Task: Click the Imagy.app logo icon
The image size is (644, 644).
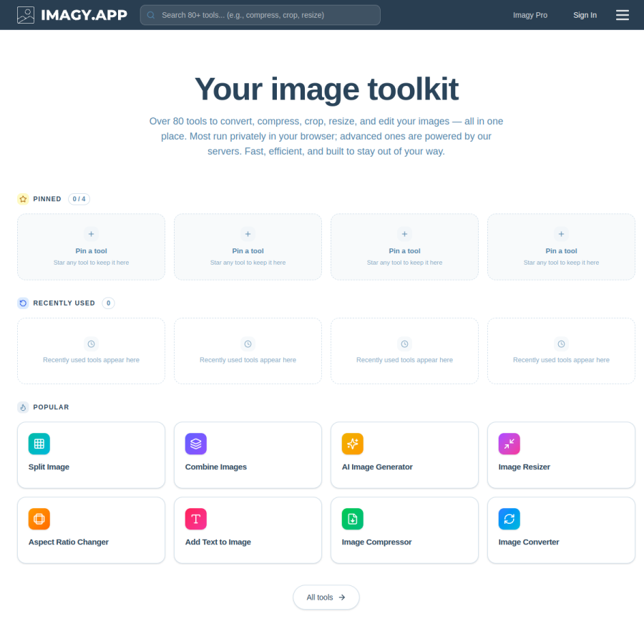Action: (26, 15)
